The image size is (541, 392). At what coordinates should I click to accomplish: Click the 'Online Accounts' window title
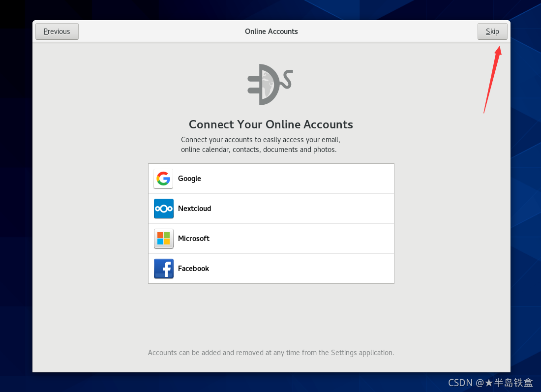click(x=271, y=31)
